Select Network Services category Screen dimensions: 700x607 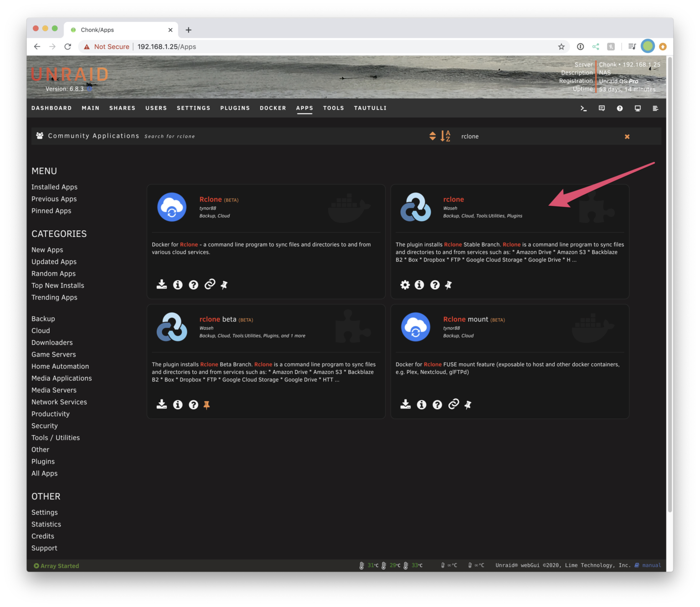(59, 402)
